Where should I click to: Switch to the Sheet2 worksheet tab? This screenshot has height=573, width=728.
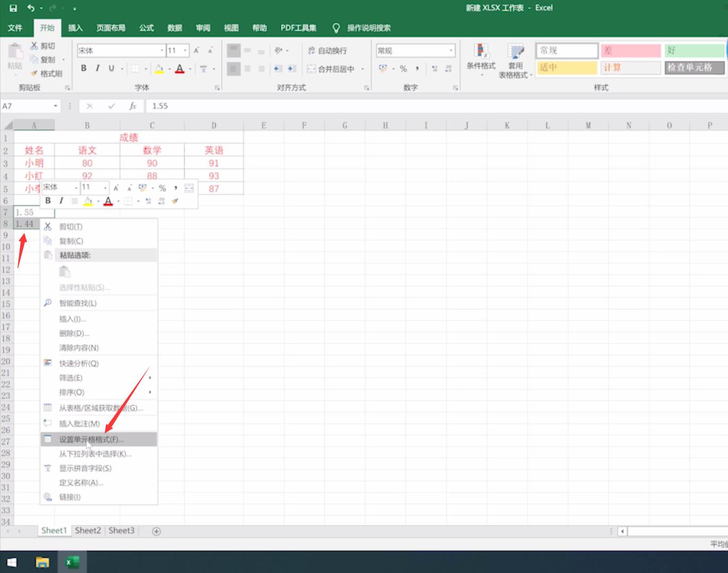point(88,531)
